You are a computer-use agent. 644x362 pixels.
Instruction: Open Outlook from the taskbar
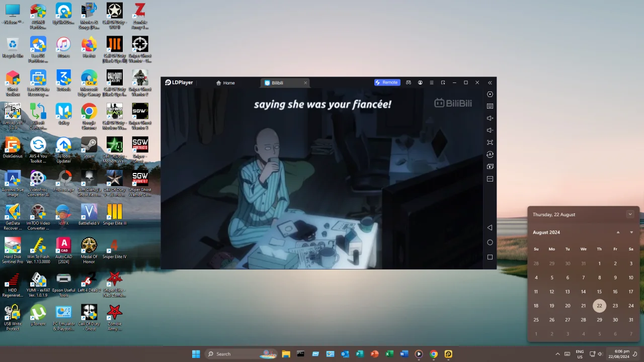click(x=345, y=354)
